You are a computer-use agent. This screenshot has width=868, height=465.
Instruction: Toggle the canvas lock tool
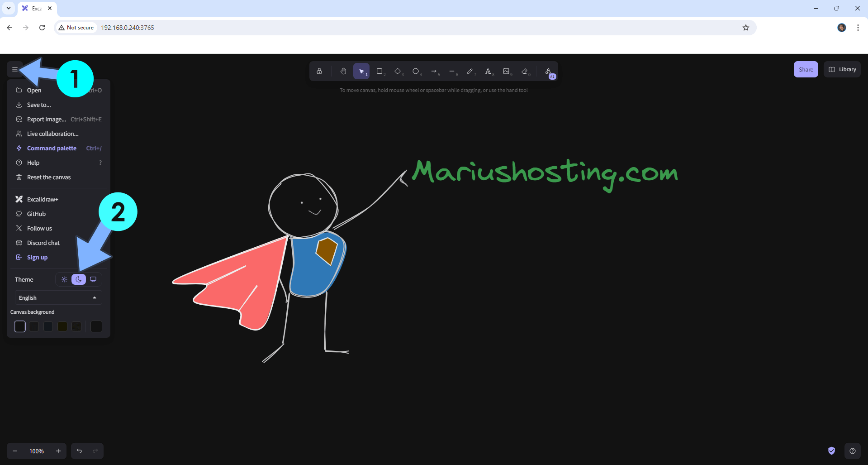pyautogui.click(x=319, y=71)
